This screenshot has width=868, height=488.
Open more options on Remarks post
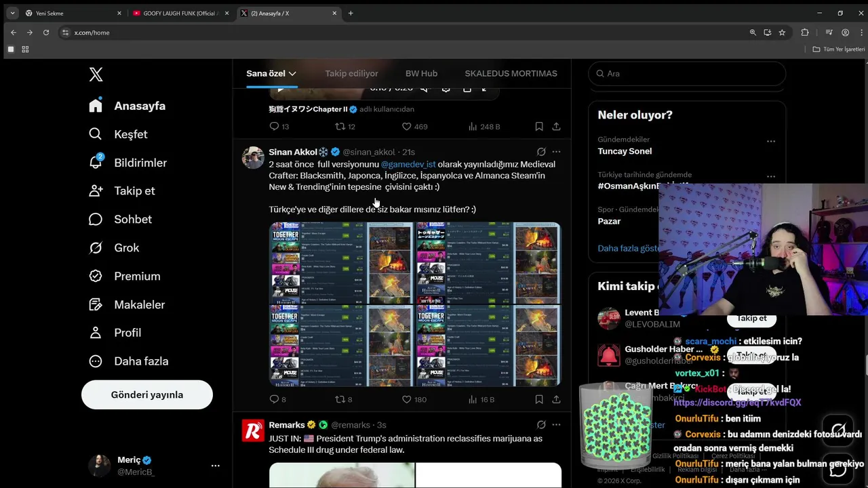click(x=556, y=425)
